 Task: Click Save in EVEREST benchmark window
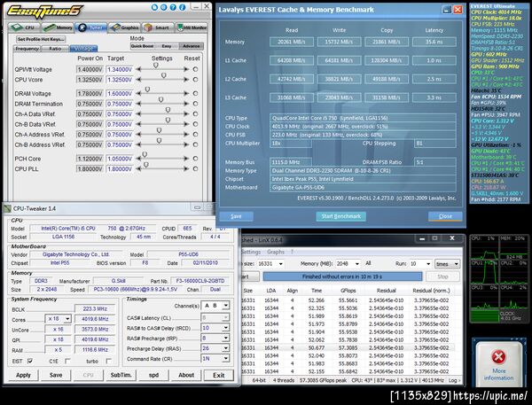[x=236, y=216]
